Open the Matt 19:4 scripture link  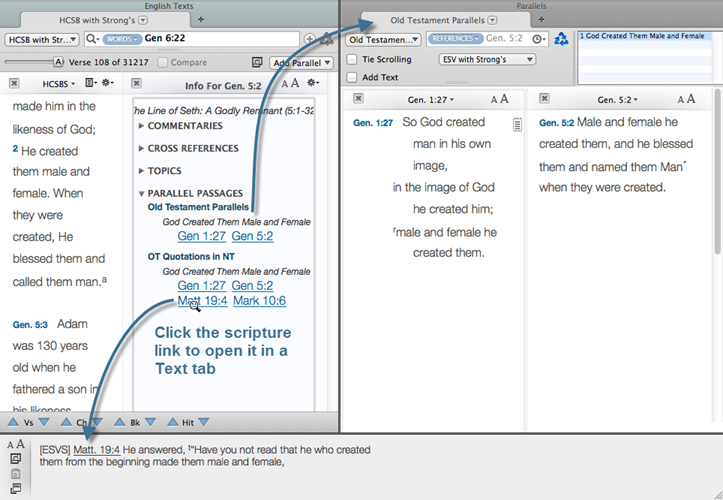tap(201, 300)
